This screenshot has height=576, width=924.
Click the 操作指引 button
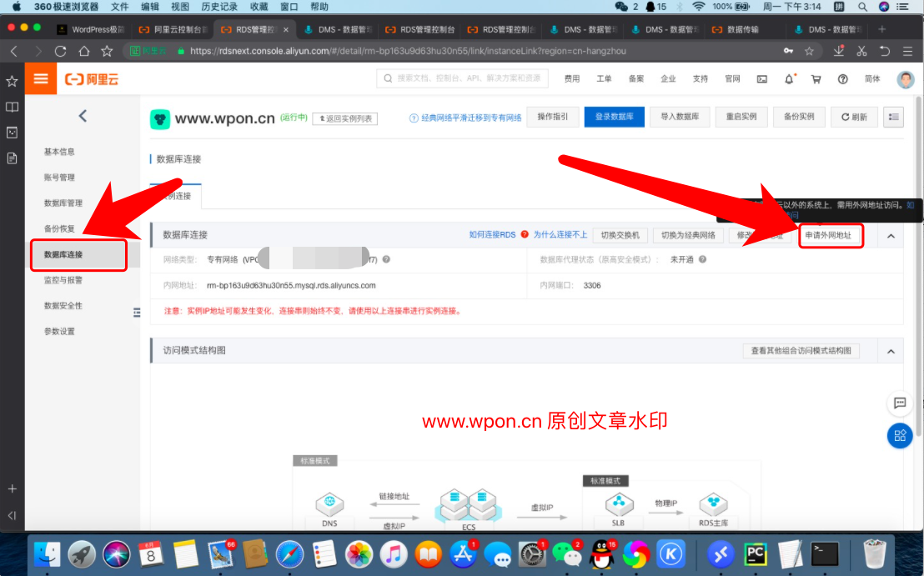553,117
